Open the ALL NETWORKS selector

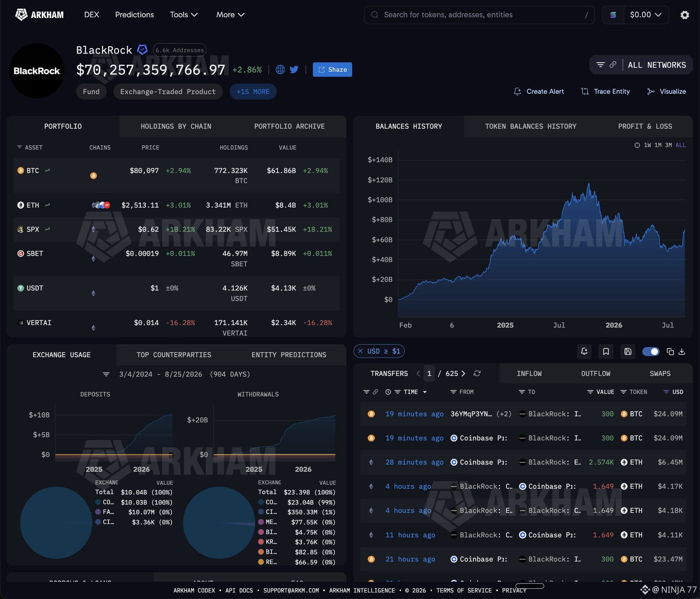coord(657,65)
